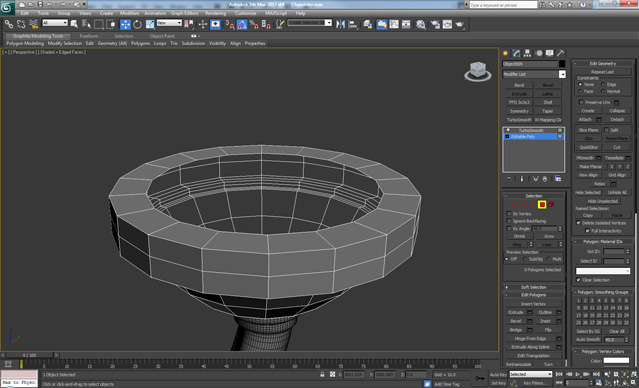Select SubObj preview selection radio
This screenshot has height=388, width=639.
(x=524, y=259)
